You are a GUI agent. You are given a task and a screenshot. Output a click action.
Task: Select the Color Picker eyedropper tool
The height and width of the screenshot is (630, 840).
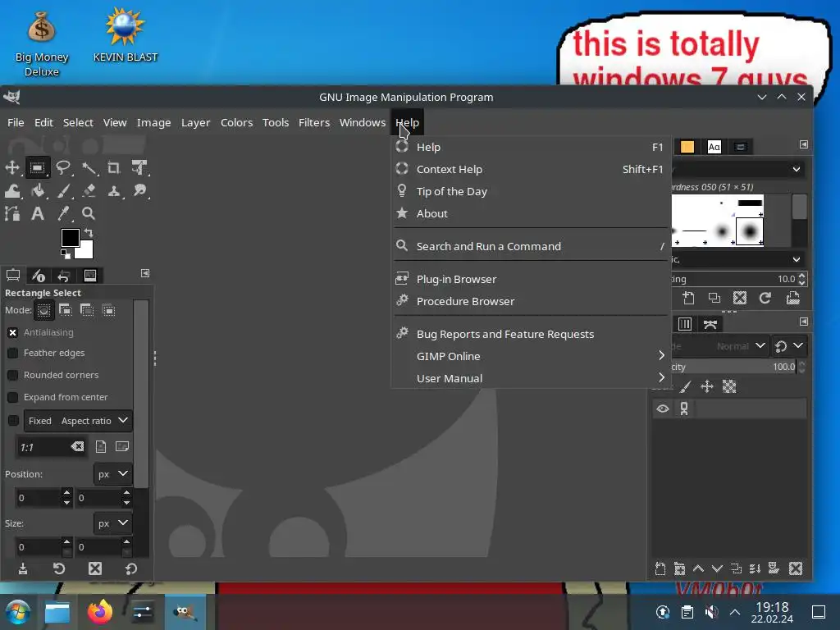[x=63, y=214]
